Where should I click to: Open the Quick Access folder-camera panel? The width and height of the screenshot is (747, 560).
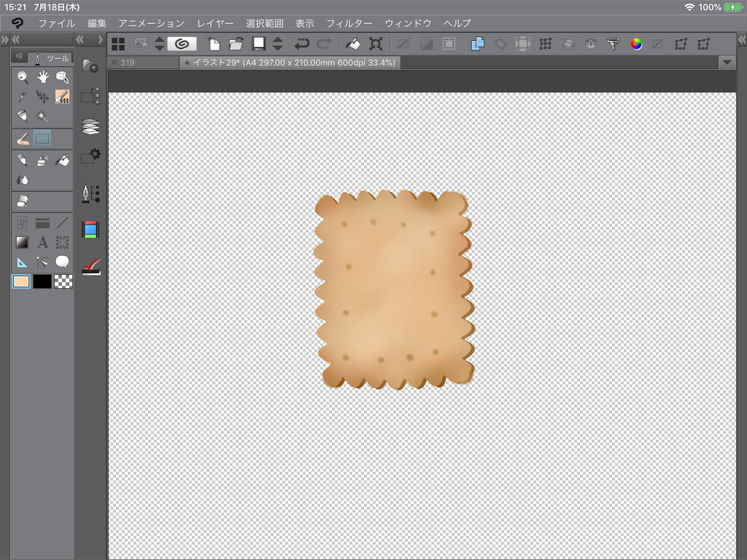point(90,65)
